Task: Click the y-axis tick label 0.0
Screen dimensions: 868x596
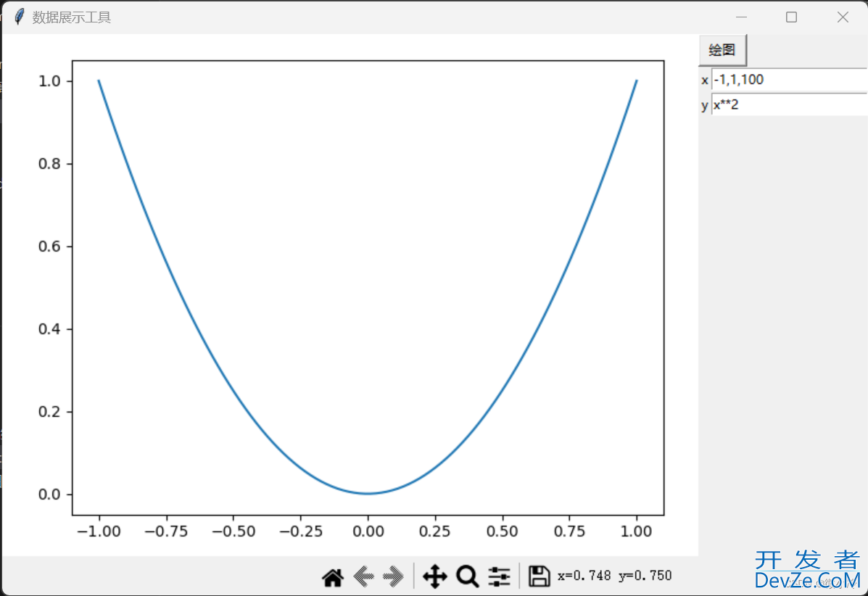Action: 49,494
